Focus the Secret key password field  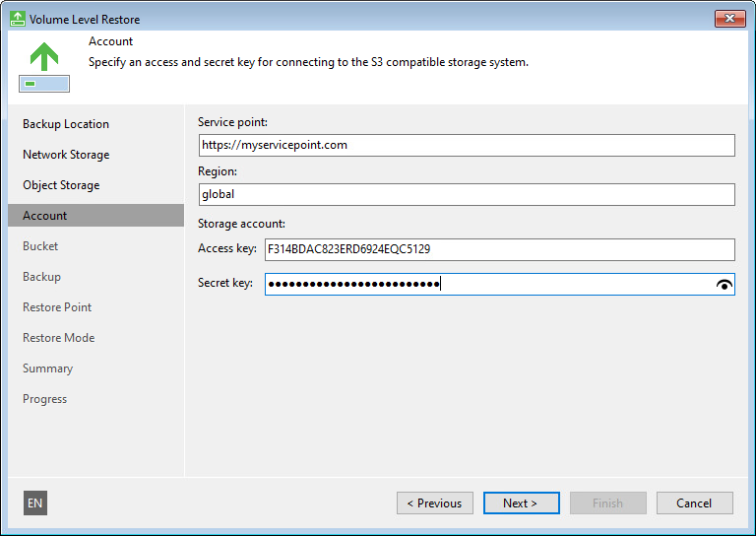[x=499, y=284]
